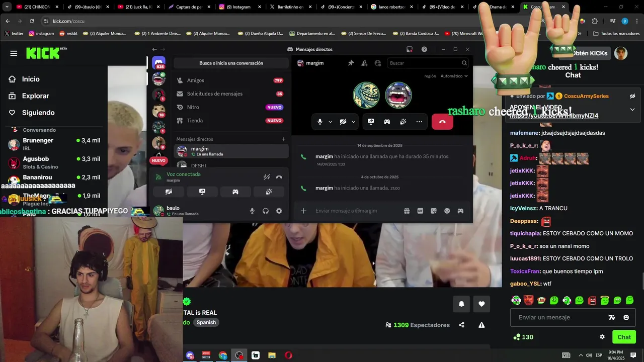The height and width of the screenshot is (362, 644).
Task: Open Brunenger's channel in the sidebar
Action: coord(54,144)
